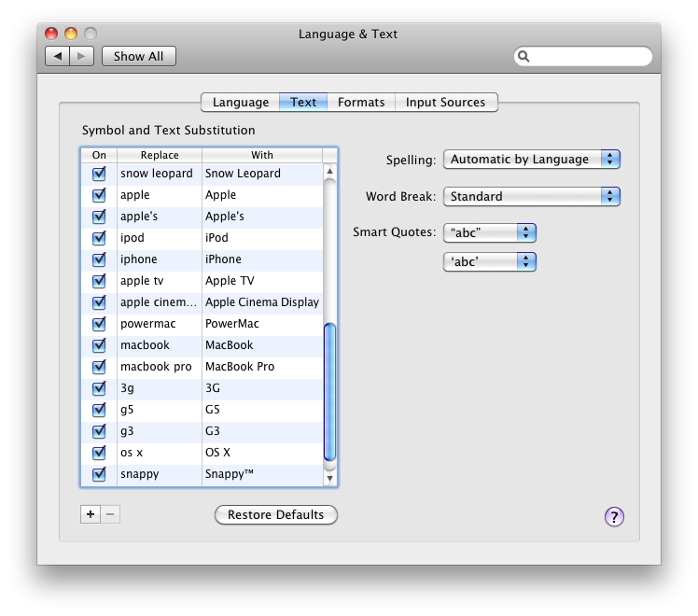
Task: Select the 'g5' replace text cell
Action: pyautogui.click(x=160, y=410)
